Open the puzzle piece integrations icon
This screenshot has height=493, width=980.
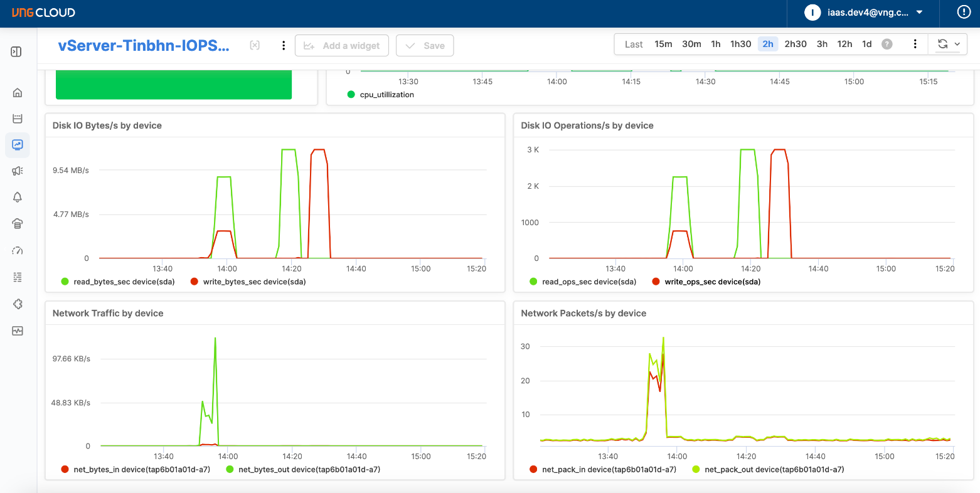(18, 304)
